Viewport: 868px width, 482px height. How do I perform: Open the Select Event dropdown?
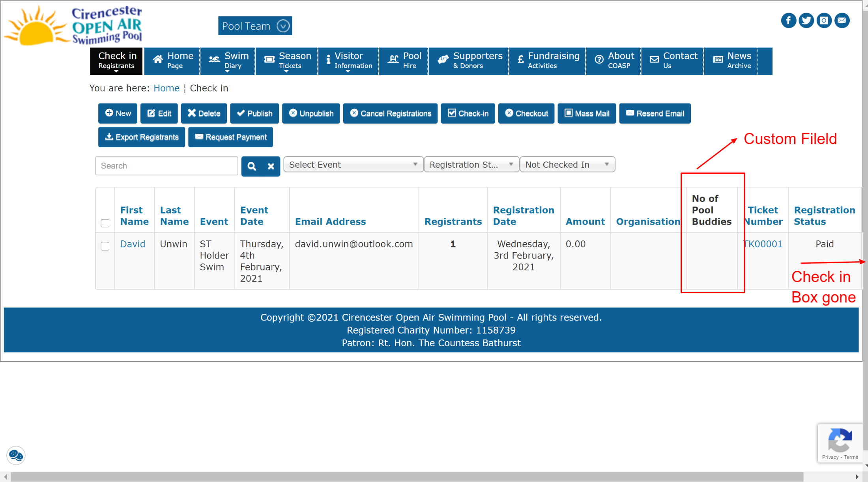click(x=353, y=165)
